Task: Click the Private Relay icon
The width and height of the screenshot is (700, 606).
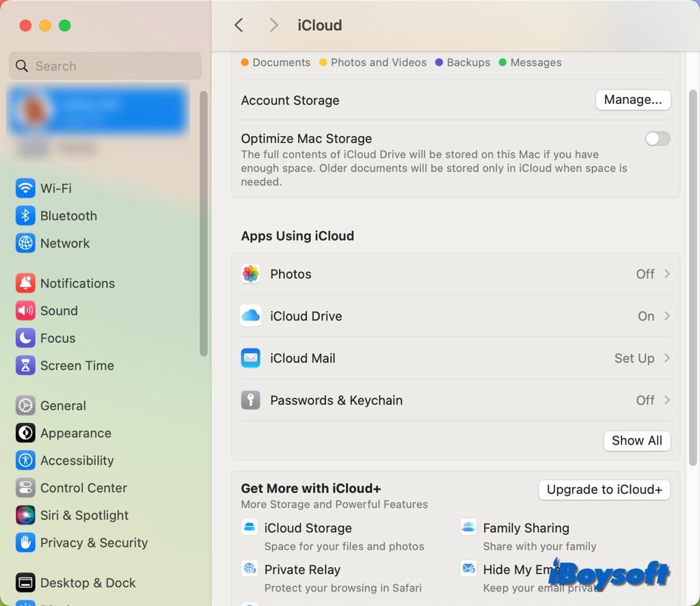Action: [x=250, y=568]
